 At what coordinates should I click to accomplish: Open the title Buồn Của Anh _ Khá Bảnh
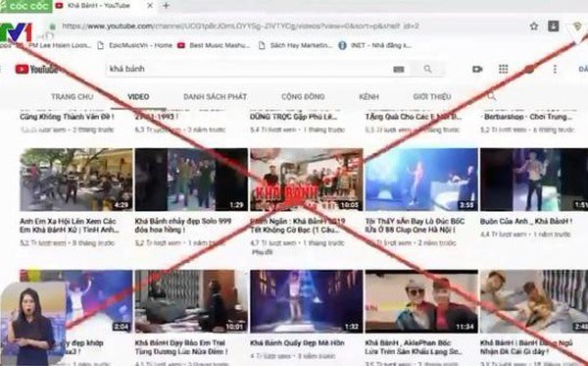(525, 222)
